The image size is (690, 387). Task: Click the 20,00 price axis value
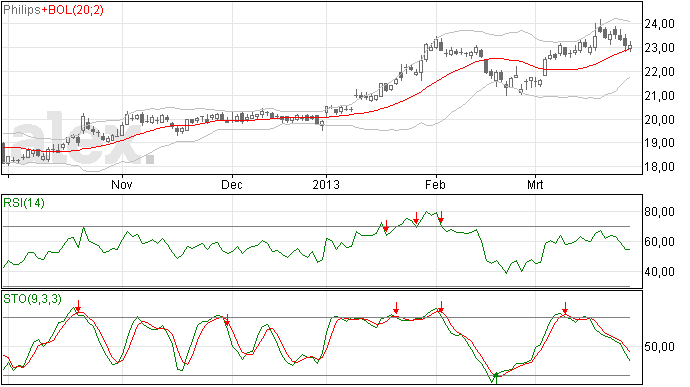(x=659, y=119)
